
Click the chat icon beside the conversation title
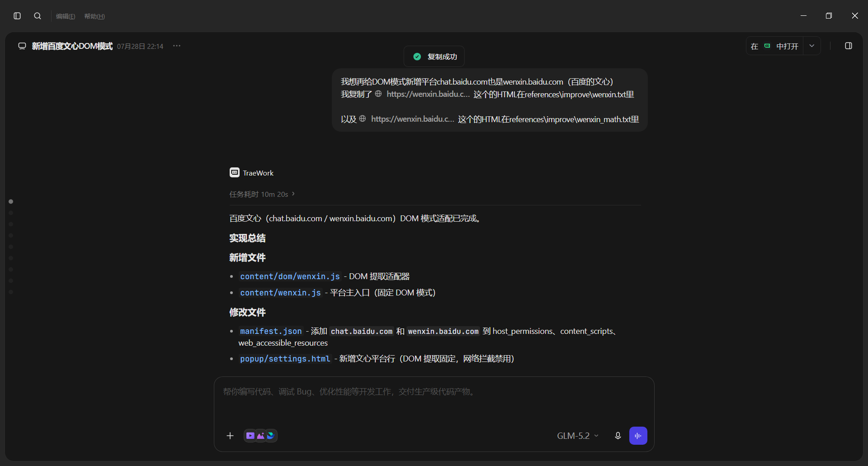(x=22, y=46)
